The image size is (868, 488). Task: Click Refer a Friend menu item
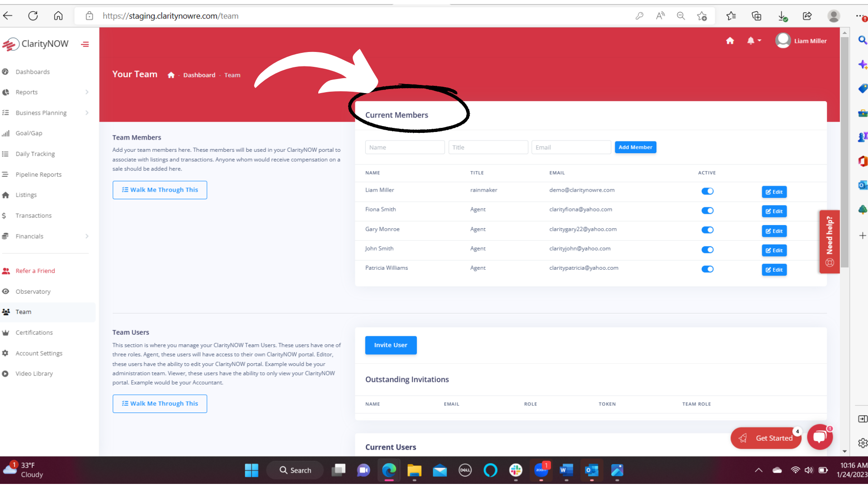coord(35,271)
